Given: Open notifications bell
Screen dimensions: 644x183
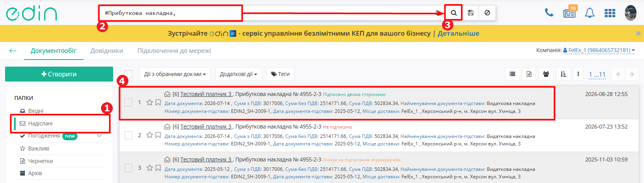Looking at the screenshot, I should coord(590,13).
